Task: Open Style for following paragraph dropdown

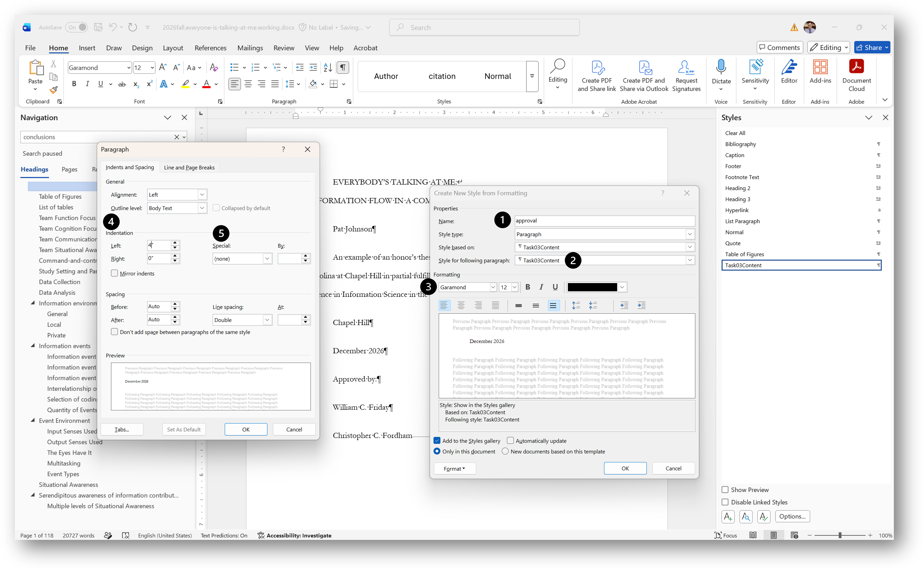Action: pyautogui.click(x=690, y=260)
